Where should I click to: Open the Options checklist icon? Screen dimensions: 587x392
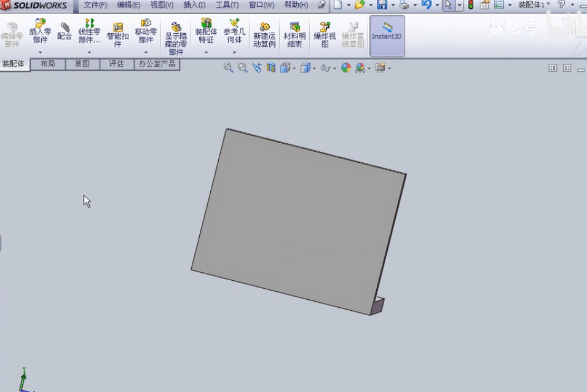tap(499, 5)
